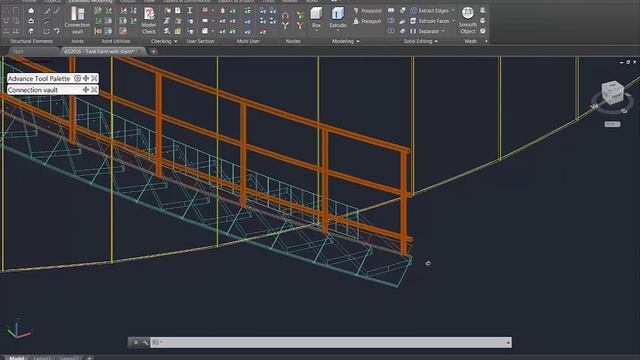Screen dimensions: 640x360
Task: Click the bottom small icon beside Smooth Object
Action: pos(483,31)
